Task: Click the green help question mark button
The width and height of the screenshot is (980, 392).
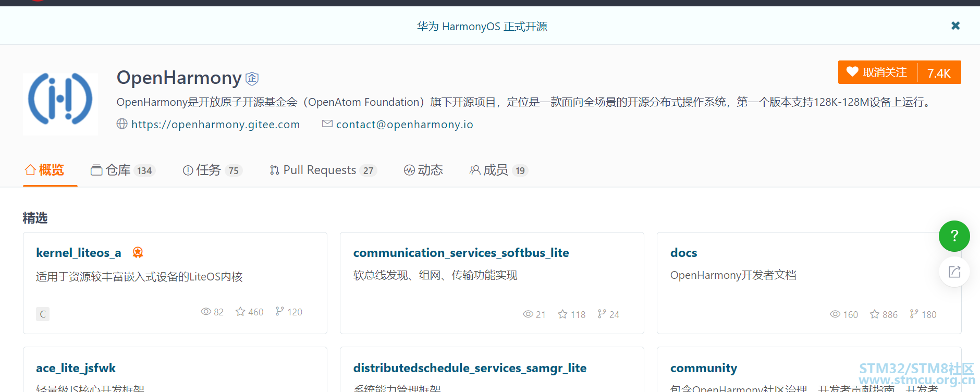Action: 954,236
